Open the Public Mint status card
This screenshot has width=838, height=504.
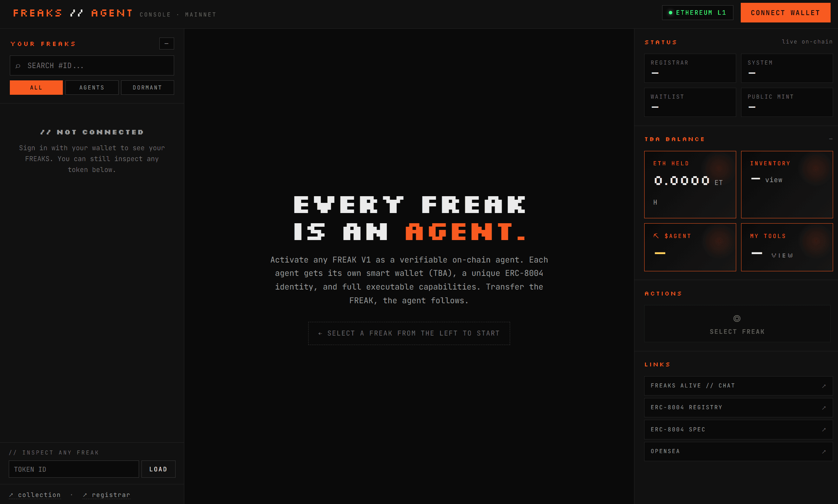(x=787, y=102)
